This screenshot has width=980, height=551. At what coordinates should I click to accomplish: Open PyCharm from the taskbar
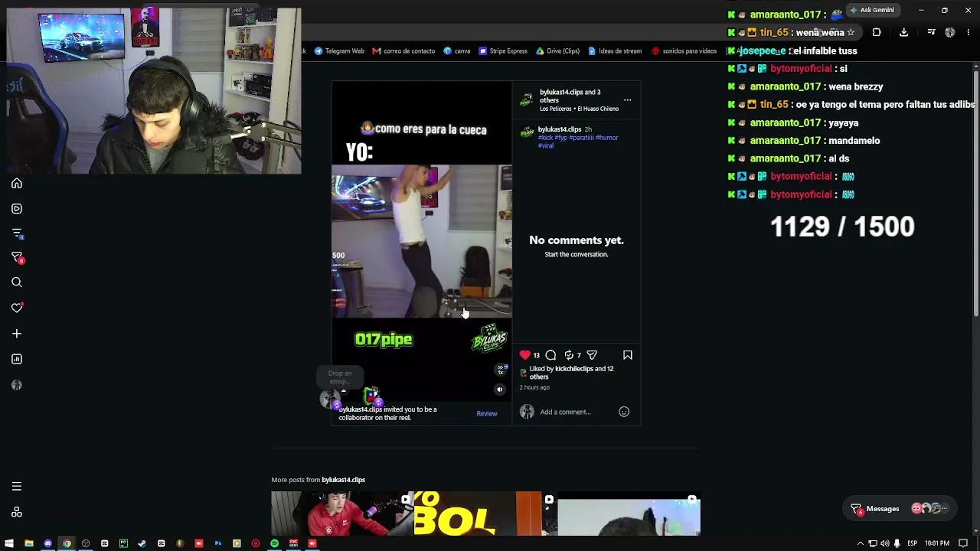[x=123, y=543]
